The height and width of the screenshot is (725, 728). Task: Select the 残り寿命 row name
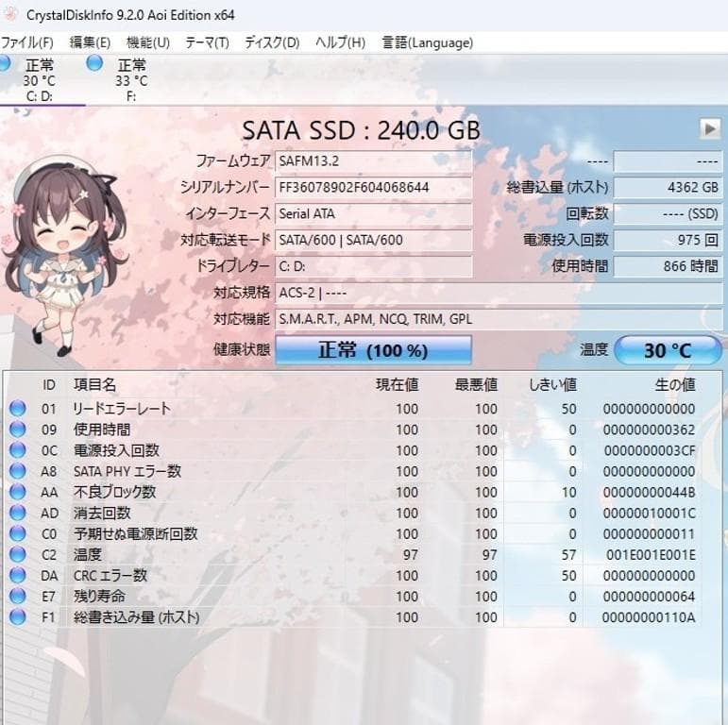point(99,597)
